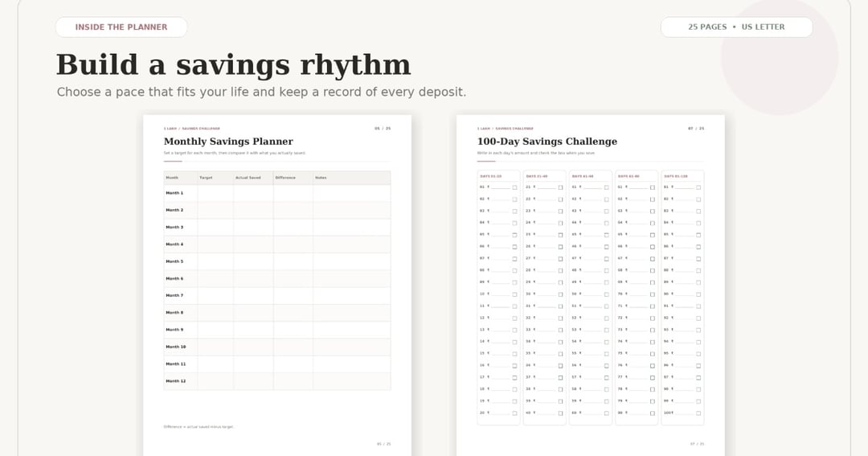Click the amount line for day 80
Image resolution: width=868 pixels, height=456 pixels.
click(x=638, y=413)
